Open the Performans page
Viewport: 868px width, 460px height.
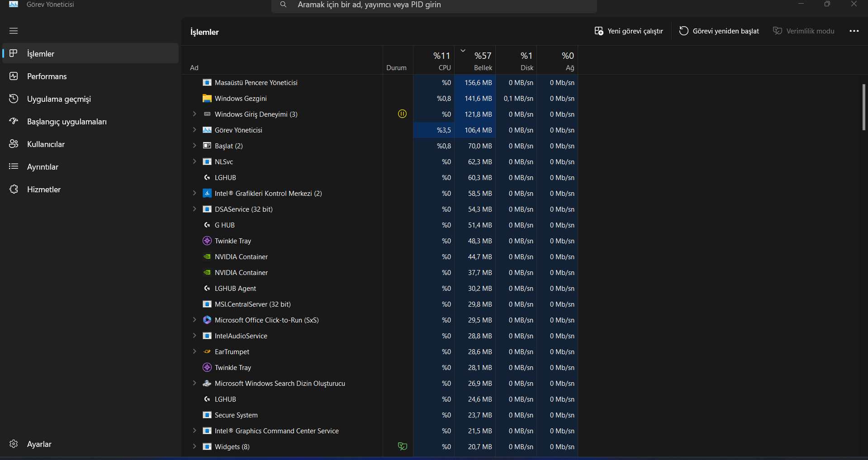pos(90,76)
